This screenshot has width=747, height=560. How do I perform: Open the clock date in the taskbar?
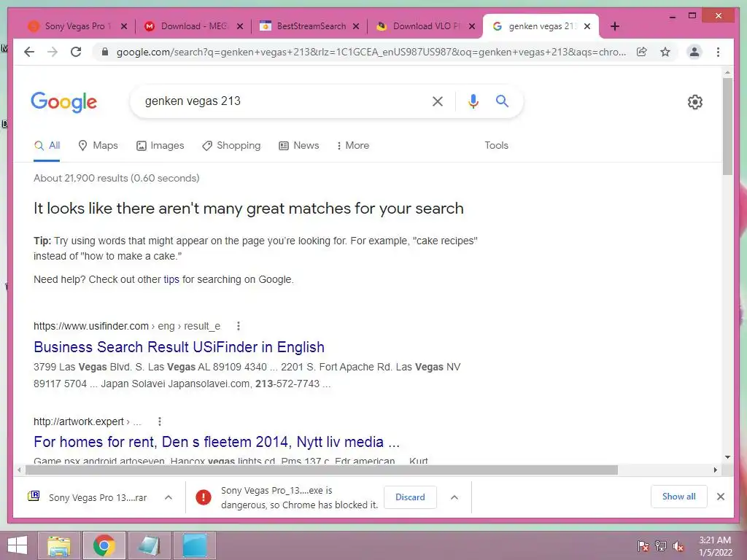click(x=715, y=546)
